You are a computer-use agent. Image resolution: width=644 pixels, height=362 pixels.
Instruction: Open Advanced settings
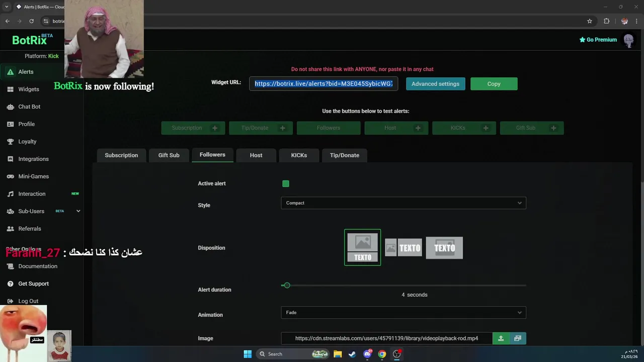[x=436, y=84]
